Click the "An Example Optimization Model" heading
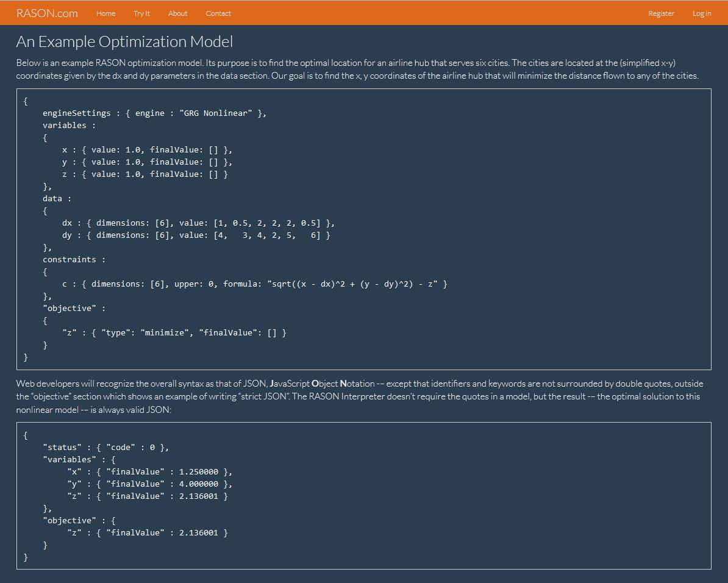 (x=124, y=41)
